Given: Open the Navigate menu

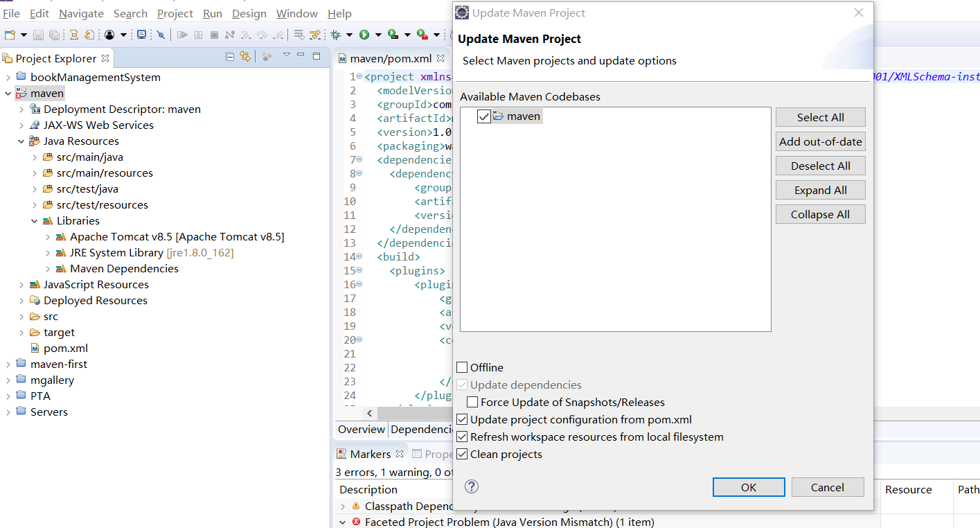Looking at the screenshot, I should 81,13.
